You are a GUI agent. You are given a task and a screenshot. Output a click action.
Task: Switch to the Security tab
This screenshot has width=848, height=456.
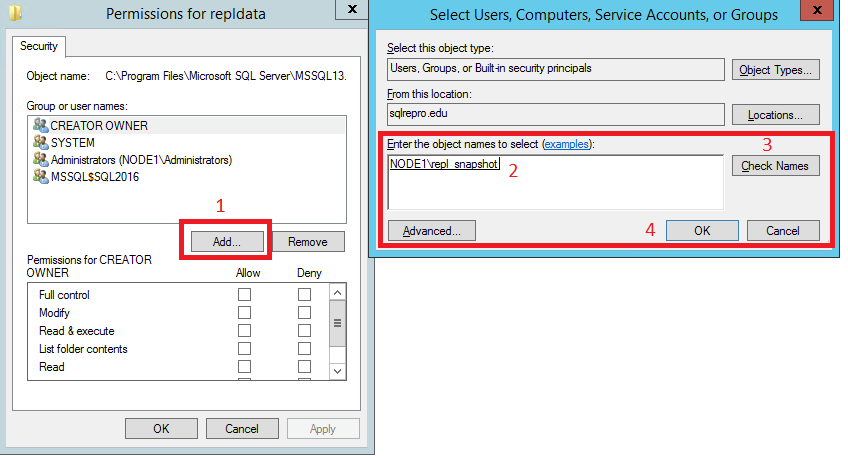[38, 46]
